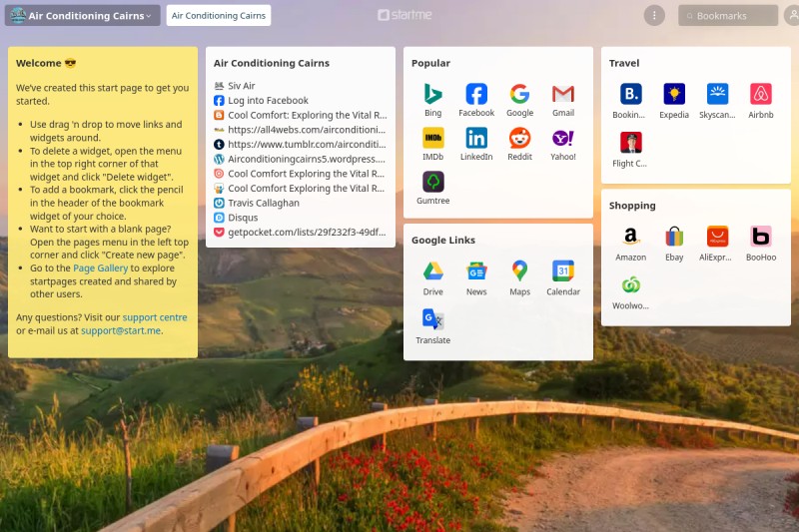Open the Siv Air bookmark

coord(242,86)
